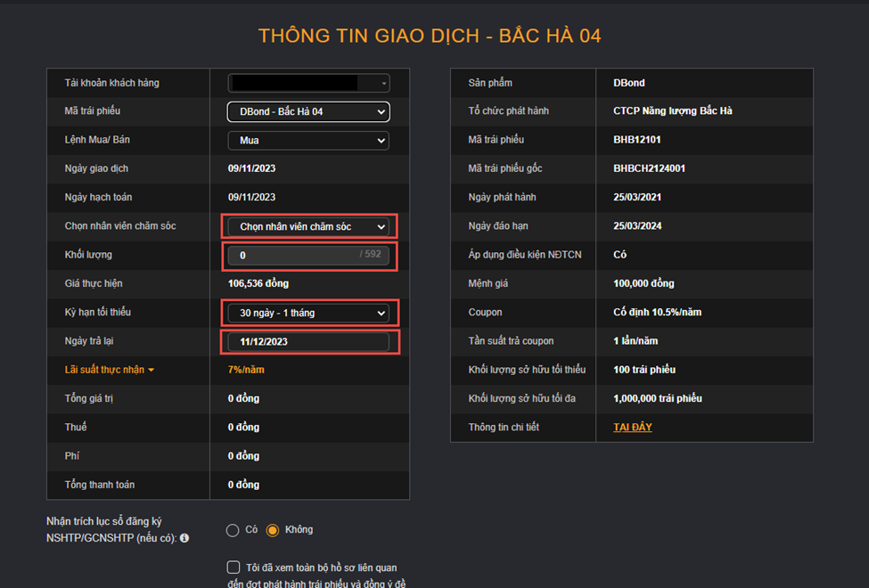This screenshot has height=588, width=869.
Task: Click the info icon beside NSHTP/GCNSHTP label
Action: coord(184,538)
